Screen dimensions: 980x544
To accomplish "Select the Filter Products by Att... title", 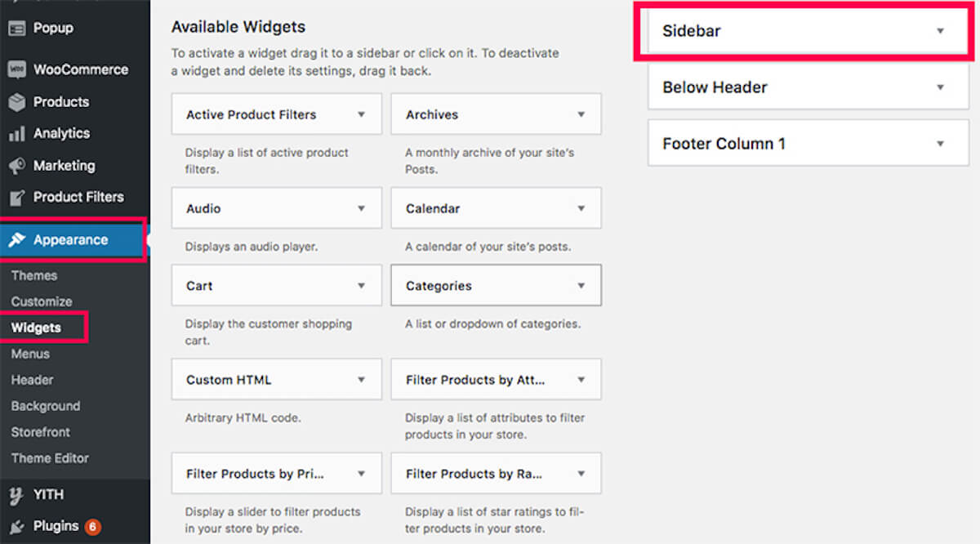I will [475, 380].
